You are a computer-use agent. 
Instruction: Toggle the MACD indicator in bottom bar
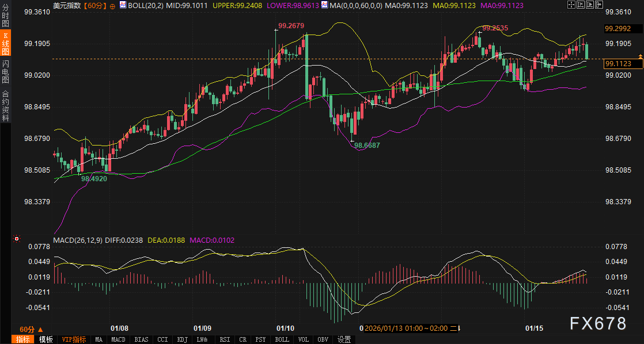(118, 339)
